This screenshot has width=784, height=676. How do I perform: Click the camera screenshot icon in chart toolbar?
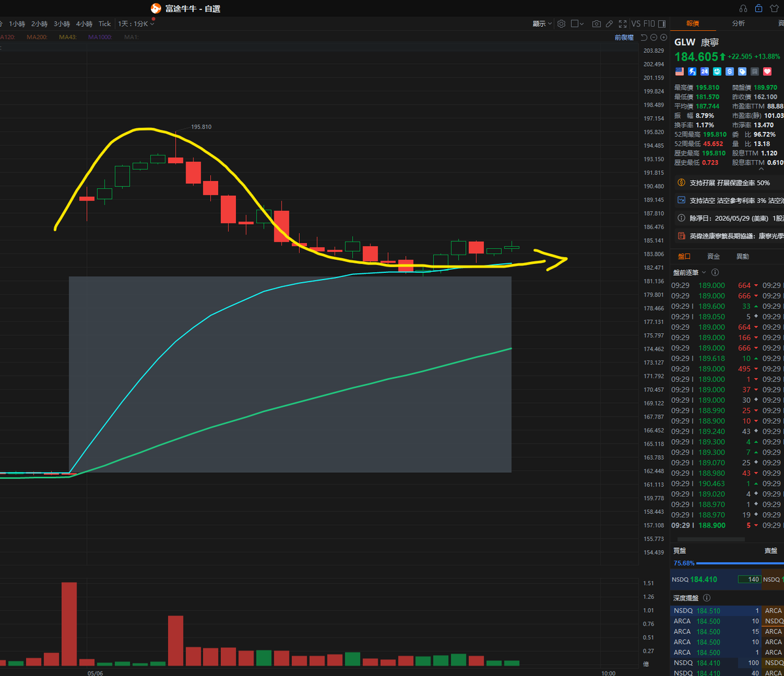(596, 24)
